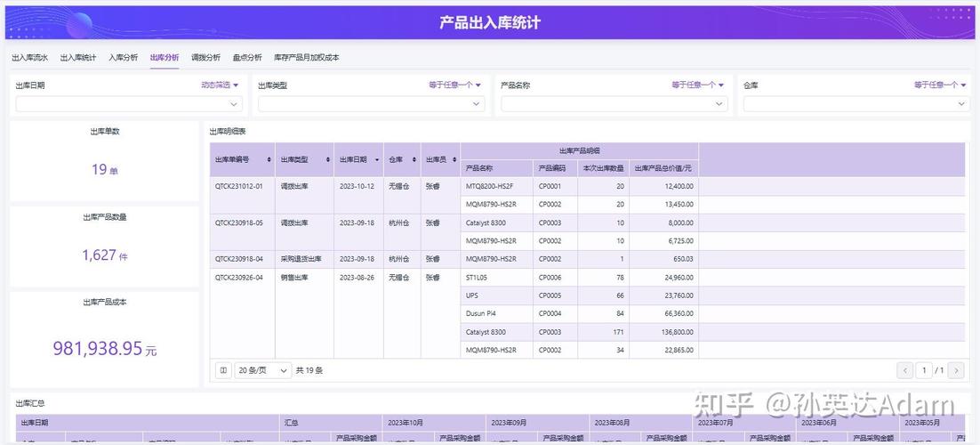Click product name UPS
Image resolution: width=980 pixels, height=445 pixels.
[x=472, y=295]
